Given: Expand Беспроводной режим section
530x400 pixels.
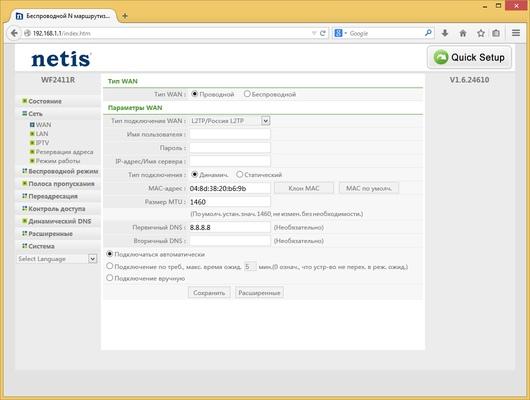Looking at the screenshot, I should pos(60,171).
